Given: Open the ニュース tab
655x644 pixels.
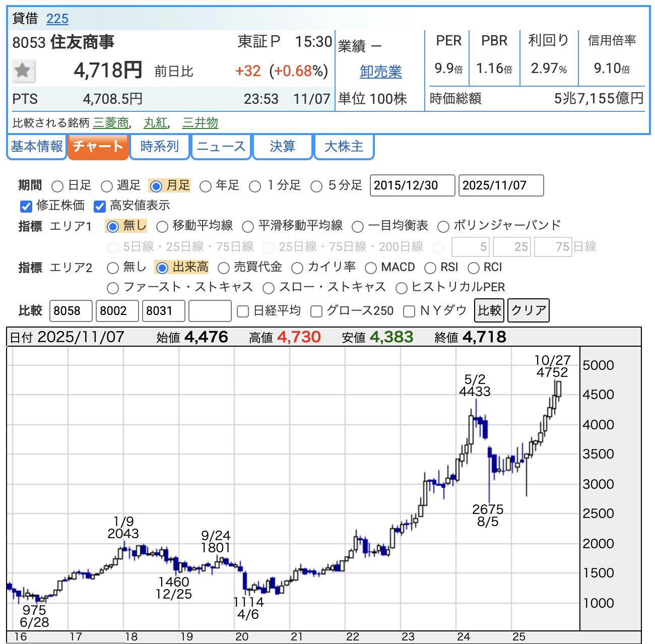Looking at the screenshot, I should [221, 147].
